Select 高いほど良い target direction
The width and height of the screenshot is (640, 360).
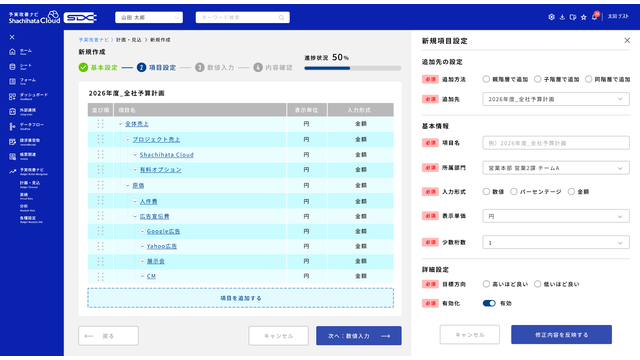(x=486, y=284)
